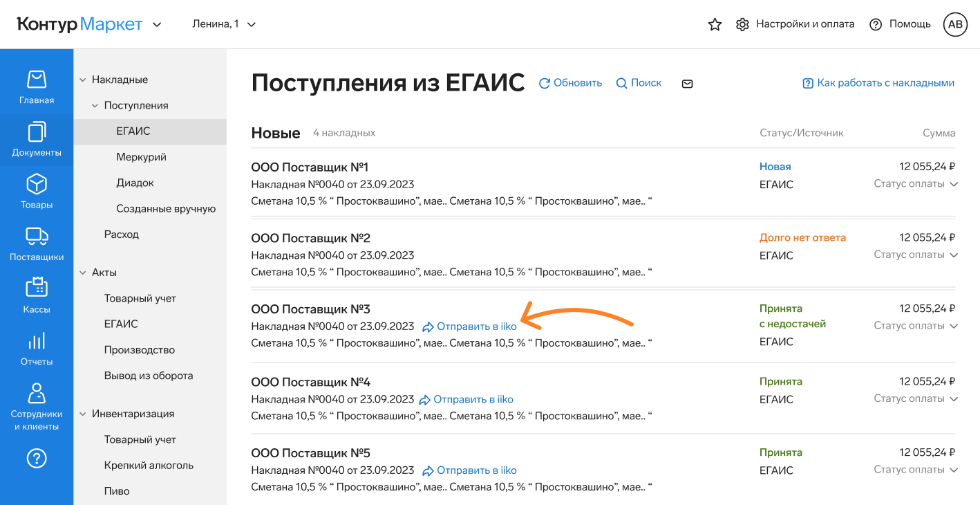Screen dimensions: 980x505
Task: Click the question mark sidebar icon
Action: 37,458
